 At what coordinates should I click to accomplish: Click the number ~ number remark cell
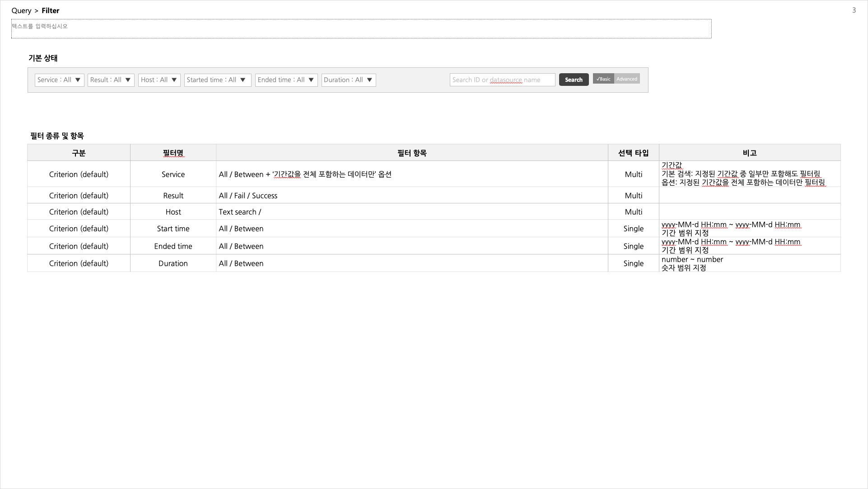point(750,263)
